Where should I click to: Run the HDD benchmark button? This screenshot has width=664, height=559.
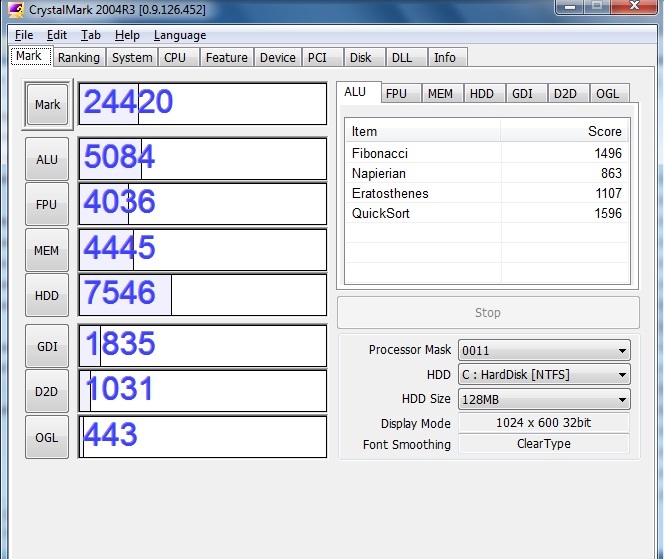tap(47, 295)
